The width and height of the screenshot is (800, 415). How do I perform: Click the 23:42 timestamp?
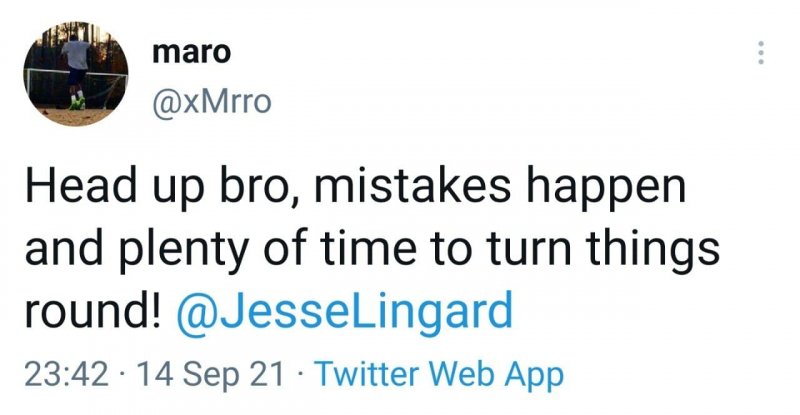pyautogui.click(x=66, y=374)
